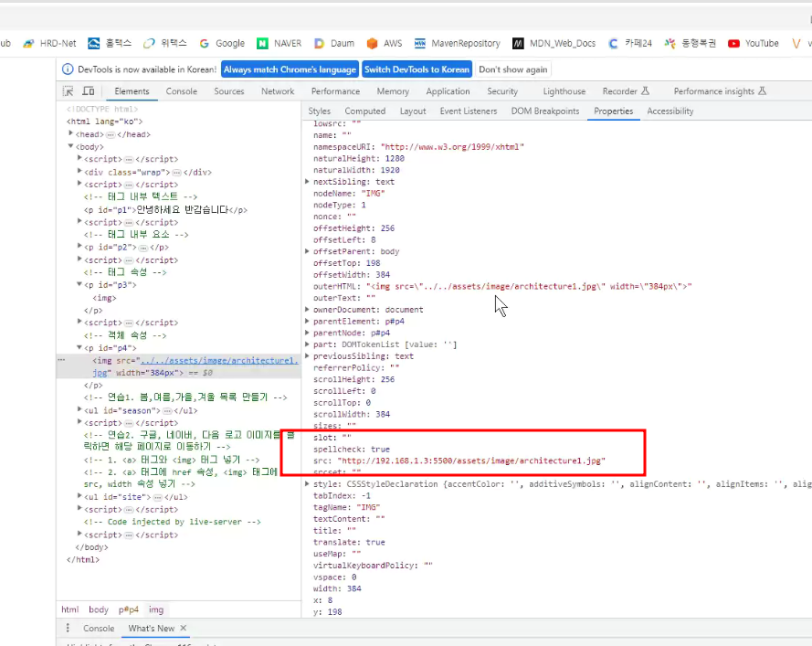The image size is (812, 646).
Task: Switch to the DOM Breakpoints tab
Action: (x=545, y=111)
